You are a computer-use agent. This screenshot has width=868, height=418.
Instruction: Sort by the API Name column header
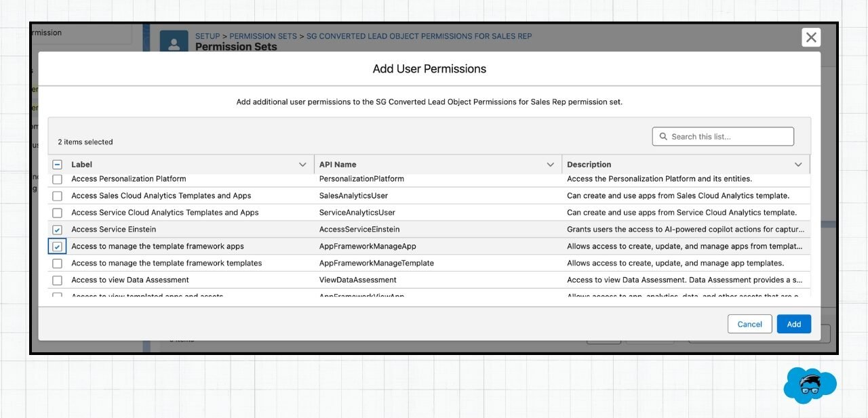[x=338, y=165]
